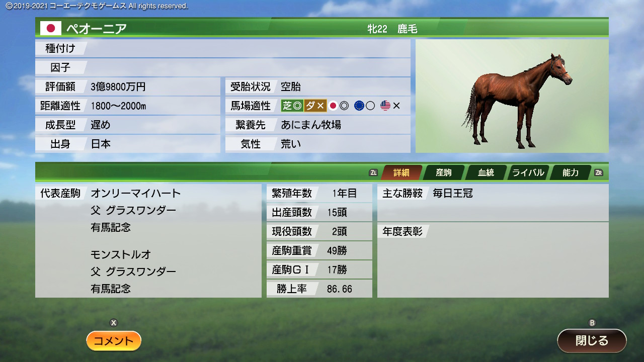Click the value 17勝

pos(337,270)
